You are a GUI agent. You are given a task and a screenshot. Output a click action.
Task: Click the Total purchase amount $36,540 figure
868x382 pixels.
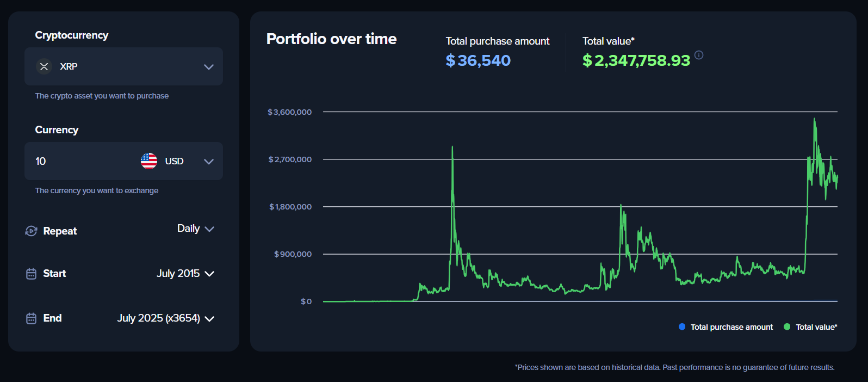[x=478, y=60]
